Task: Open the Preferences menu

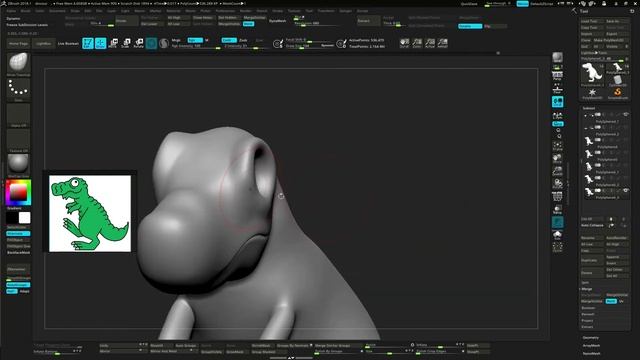Action: click(x=225, y=11)
